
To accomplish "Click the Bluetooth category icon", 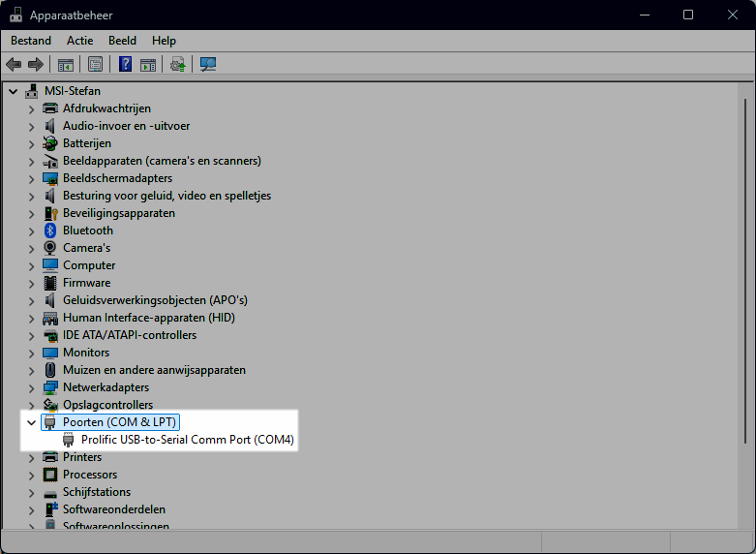I will point(50,231).
